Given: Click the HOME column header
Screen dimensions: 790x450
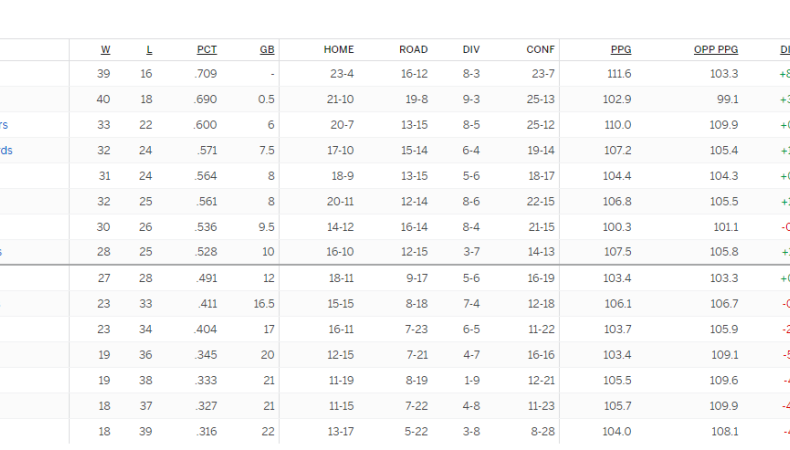Looking at the screenshot, I should [338, 50].
